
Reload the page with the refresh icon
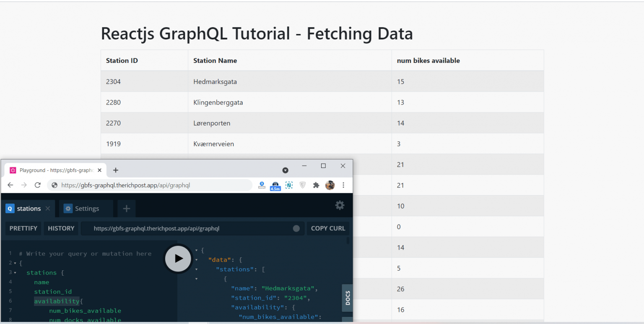(x=38, y=185)
